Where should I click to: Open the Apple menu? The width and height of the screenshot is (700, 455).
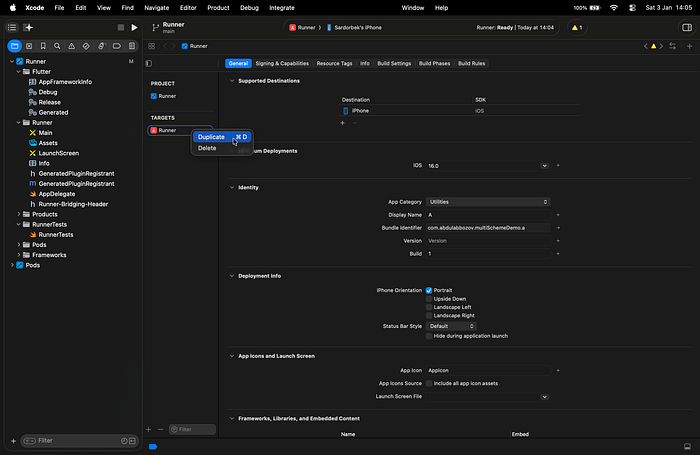point(13,8)
